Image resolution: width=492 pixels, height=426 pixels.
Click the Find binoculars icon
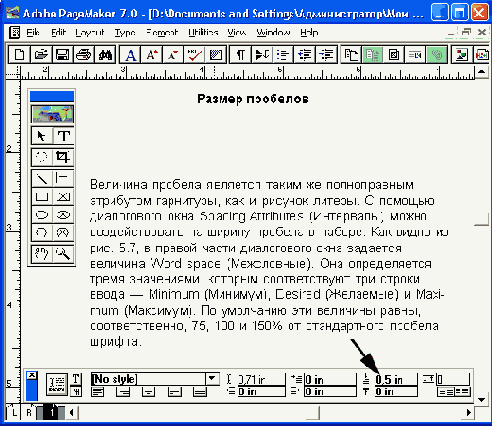(105, 54)
